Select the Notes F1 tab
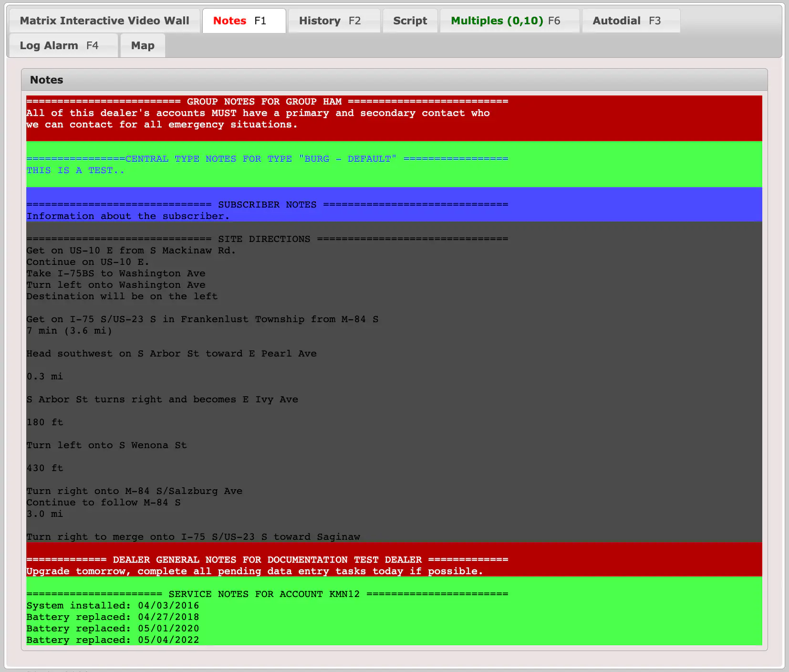The image size is (789, 672). [x=244, y=21]
